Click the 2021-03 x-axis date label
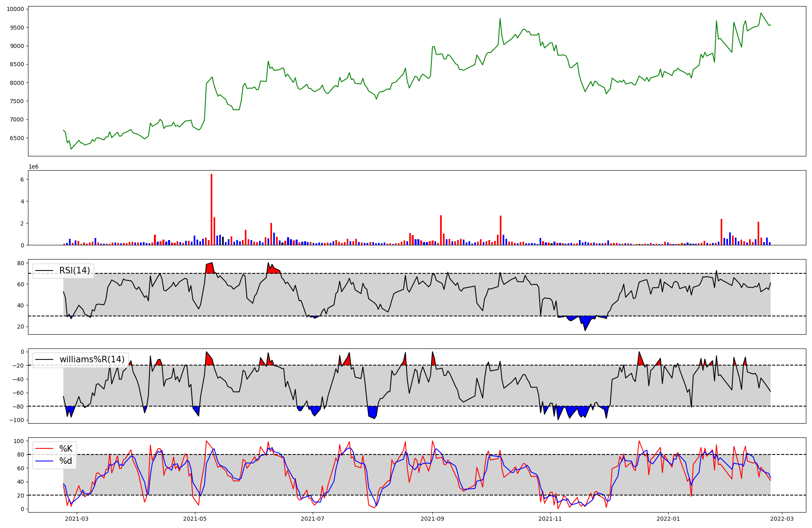The width and height of the screenshot is (812, 528). pos(77,519)
